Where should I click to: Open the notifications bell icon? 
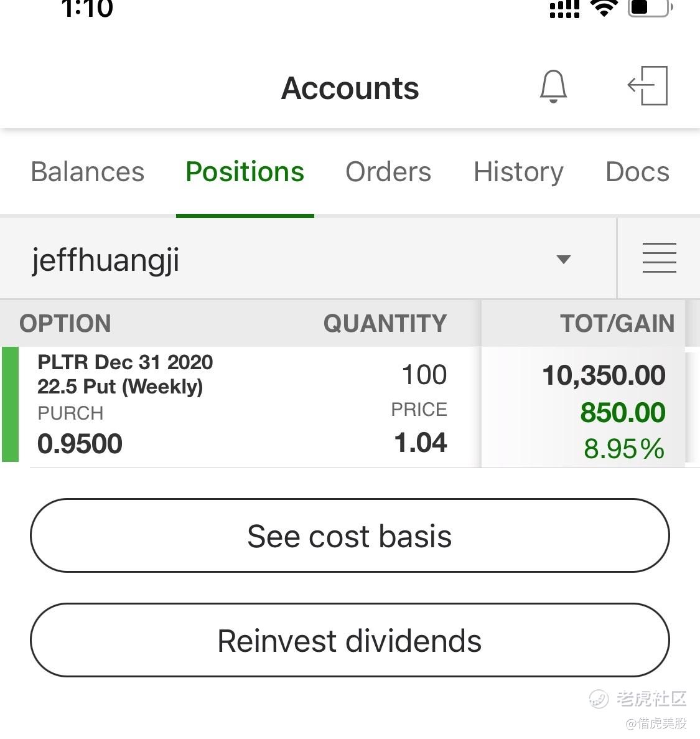[553, 87]
